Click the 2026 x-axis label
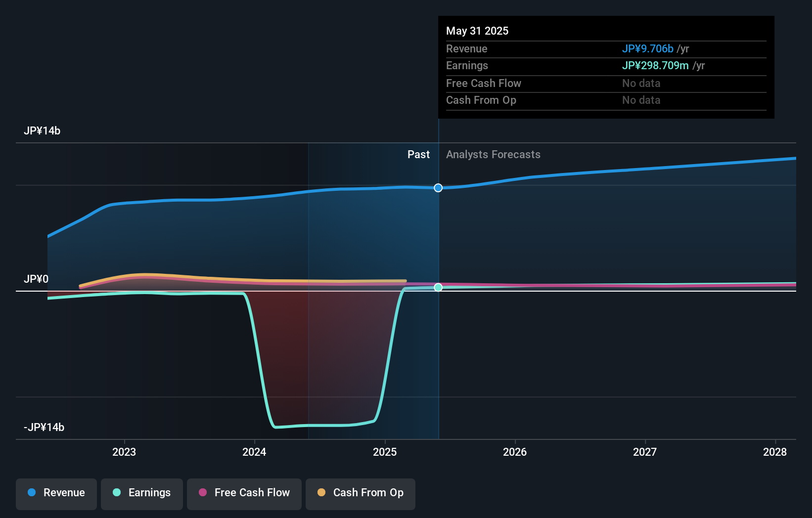Image resolution: width=812 pixels, height=518 pixels. (515, 452)
